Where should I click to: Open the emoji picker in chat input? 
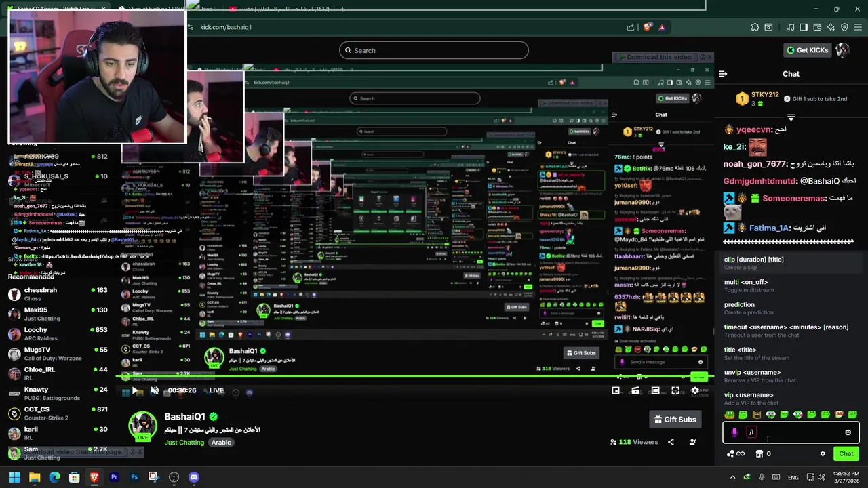pyautogui.click(x=848, y=432)
